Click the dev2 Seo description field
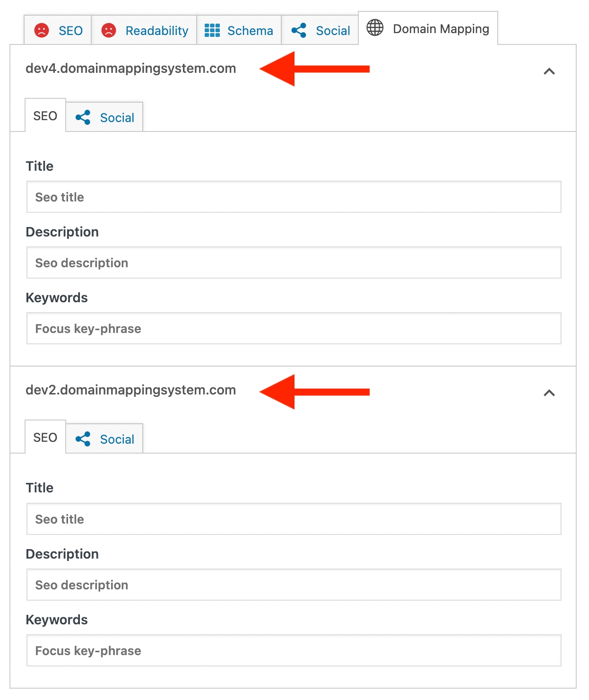 294,585
